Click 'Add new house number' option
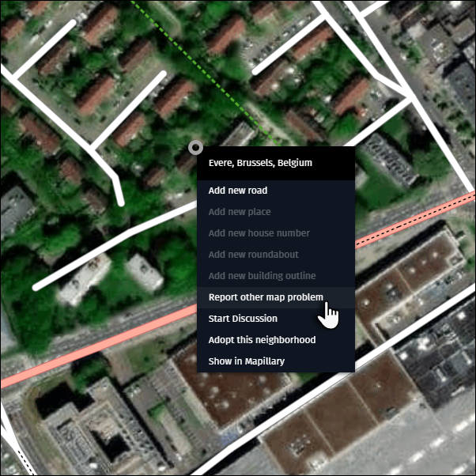Viewport: 476px width, 476px height. click(x=276, y=233)
